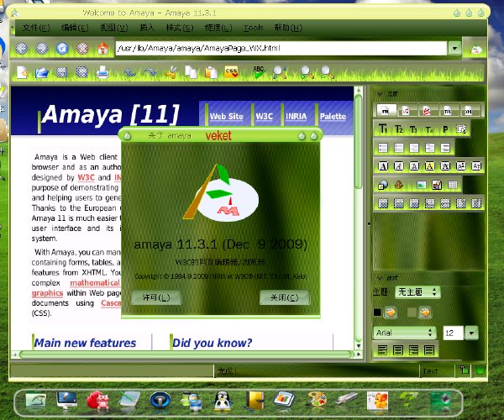Open background color palette button
This screenshot has width=504, height=420.
[425, 312]
